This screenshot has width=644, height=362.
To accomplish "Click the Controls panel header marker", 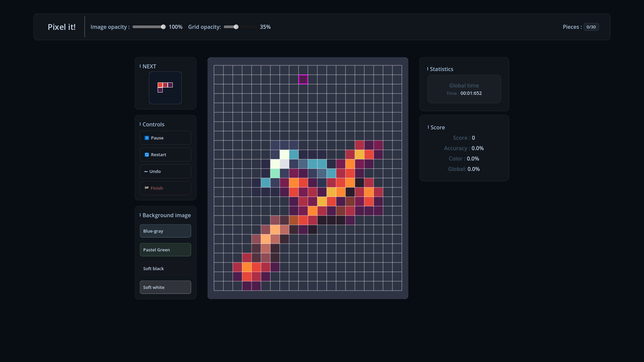I will 140,124.
